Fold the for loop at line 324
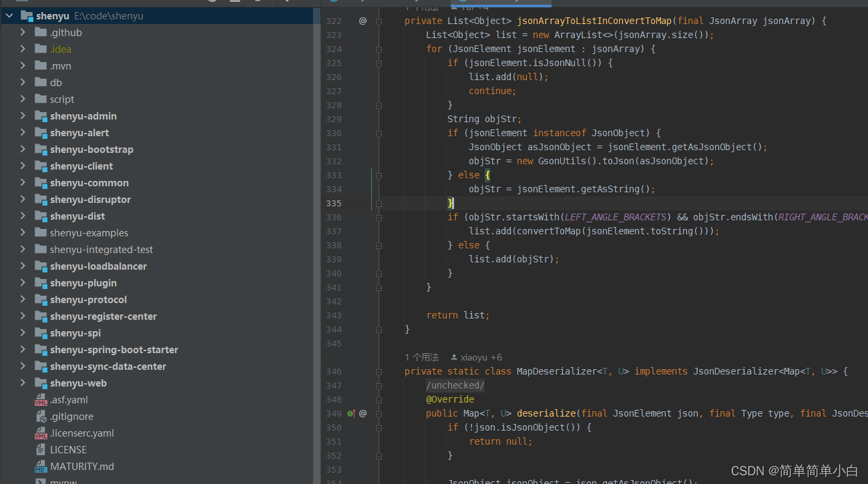The height and width of the screenshot is (484, 868). (x=379, y=49)
